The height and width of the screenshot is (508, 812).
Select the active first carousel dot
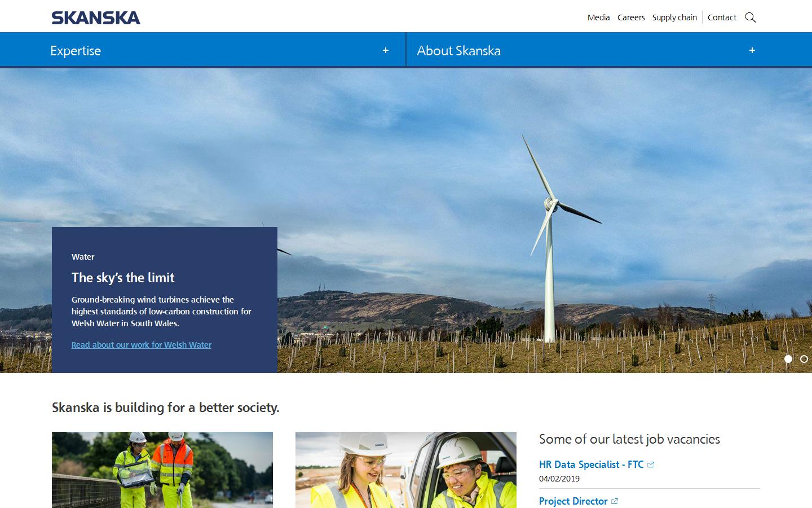coord(788,359)
